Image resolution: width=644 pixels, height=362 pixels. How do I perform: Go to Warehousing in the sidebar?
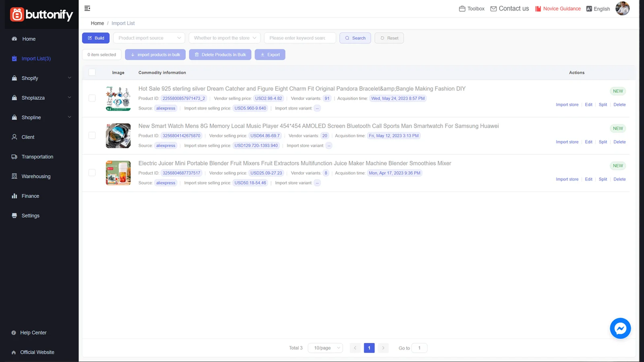coord(36,176)
